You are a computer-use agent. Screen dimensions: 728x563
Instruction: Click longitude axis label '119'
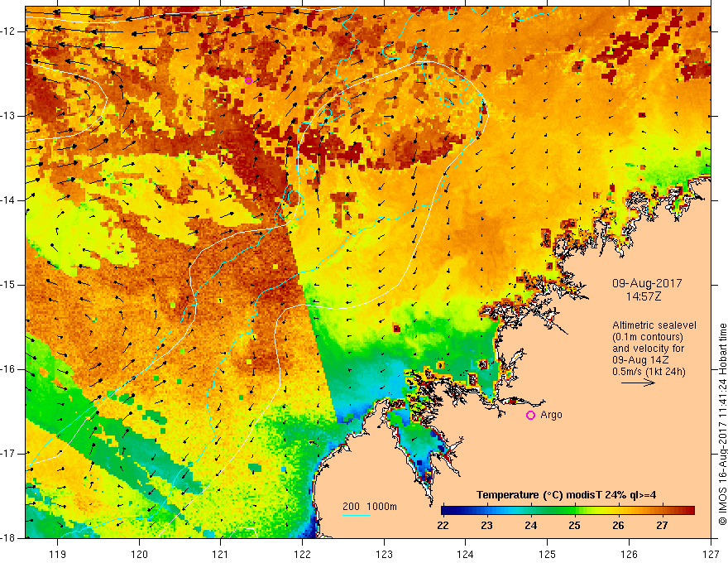tap(57, 554)
